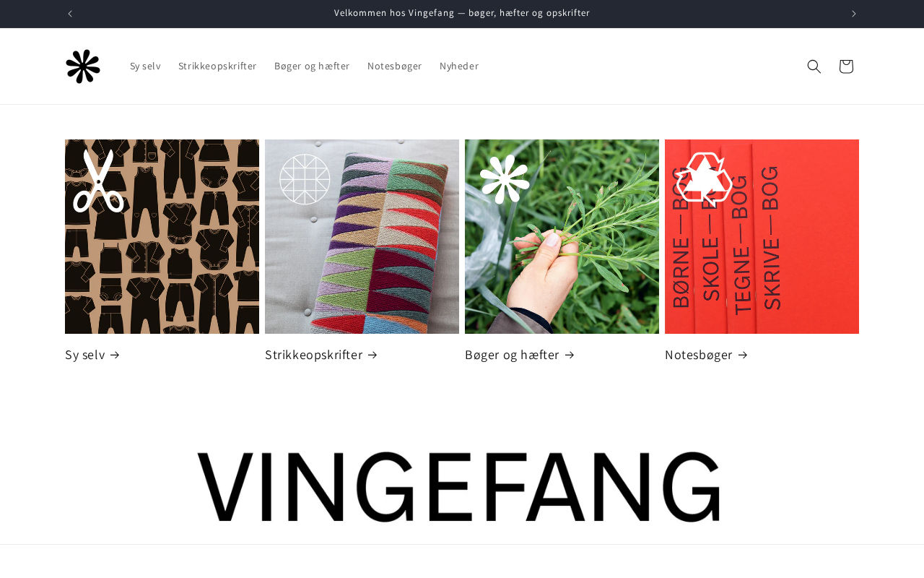Click the colorful knitted triangles thumbnail
The height and width of the screenshot is (578, 924).
point(362,236)
